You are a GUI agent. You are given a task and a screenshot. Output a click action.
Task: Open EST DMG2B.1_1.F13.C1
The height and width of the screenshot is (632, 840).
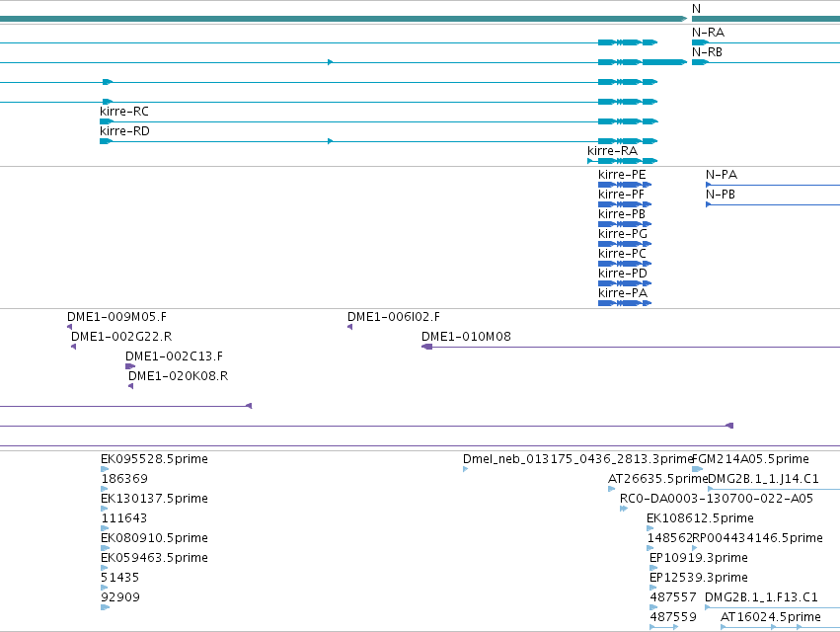pyautogui.click(x=761, y=597)
